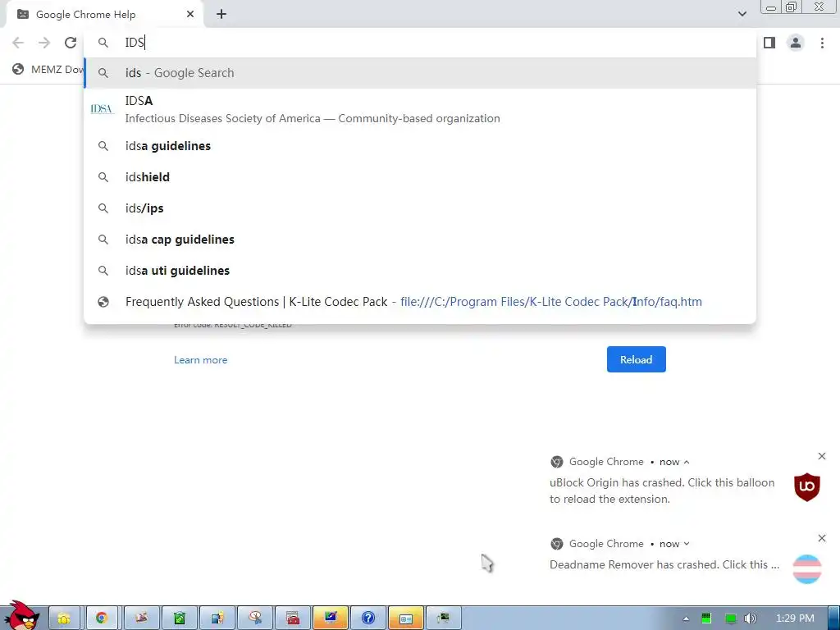Open the Chrome three-dot menu
The width and height of the screenshot is (840, 630).
[x=822, y=43]
